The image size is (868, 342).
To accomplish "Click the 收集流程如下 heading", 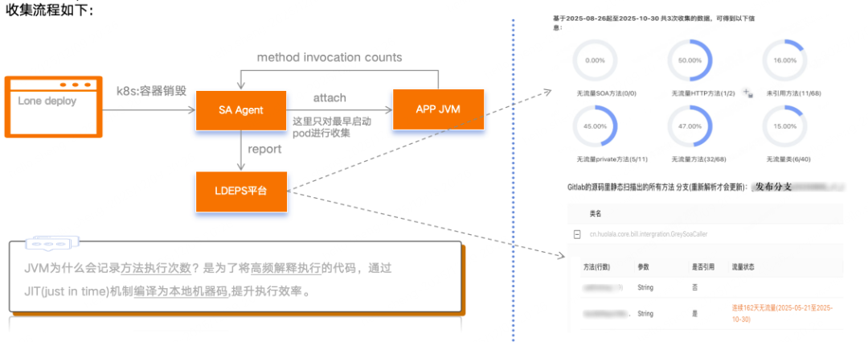I will tap(50, 10).
